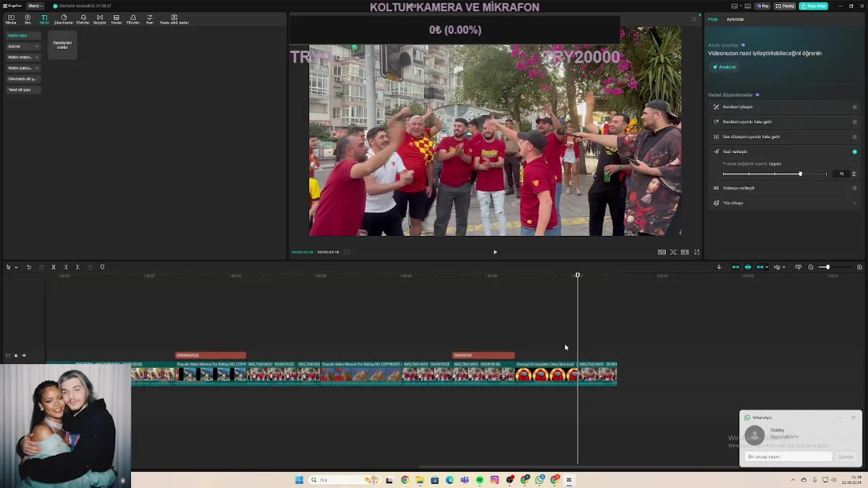868x488 pixels.
Task: Toggle the main track magnet
Action: [735, 267]
